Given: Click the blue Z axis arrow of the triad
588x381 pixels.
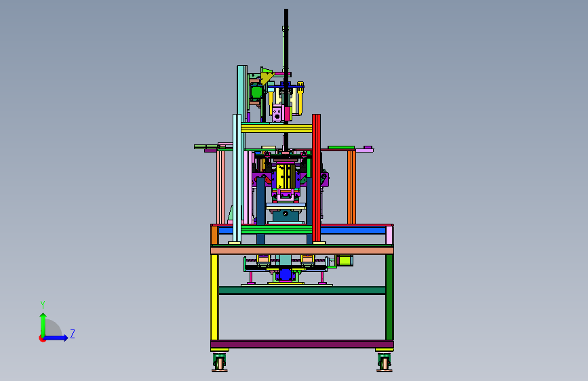Looking at the screenshot, I should pos(56,338).
